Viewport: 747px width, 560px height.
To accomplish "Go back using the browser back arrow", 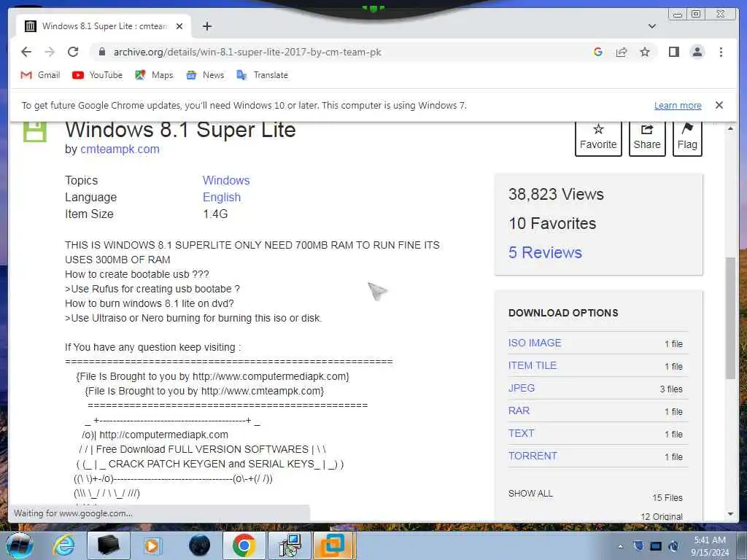I will click(26, 52).
